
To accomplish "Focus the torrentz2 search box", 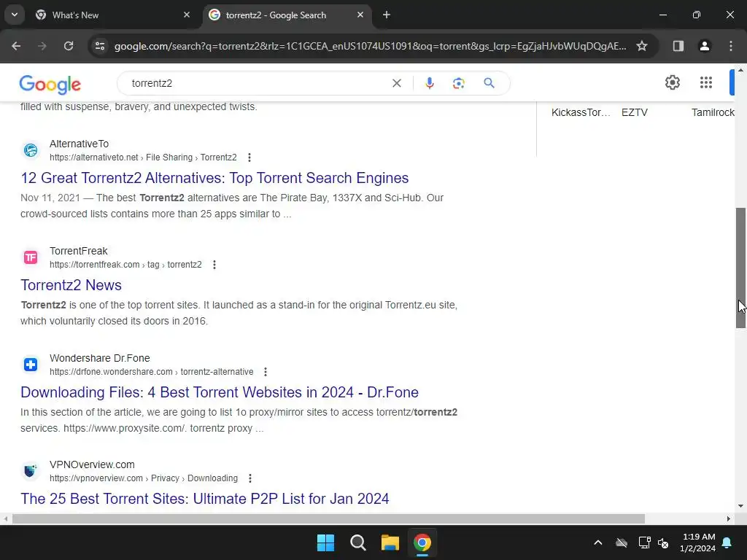I will click(x=258, y=83).
